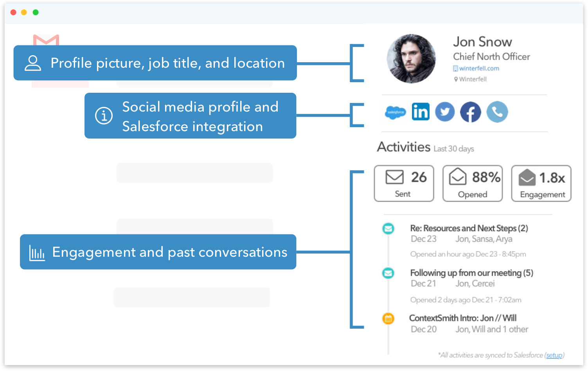Click the teal email icon beside Resources thread

tap(388, 229)
